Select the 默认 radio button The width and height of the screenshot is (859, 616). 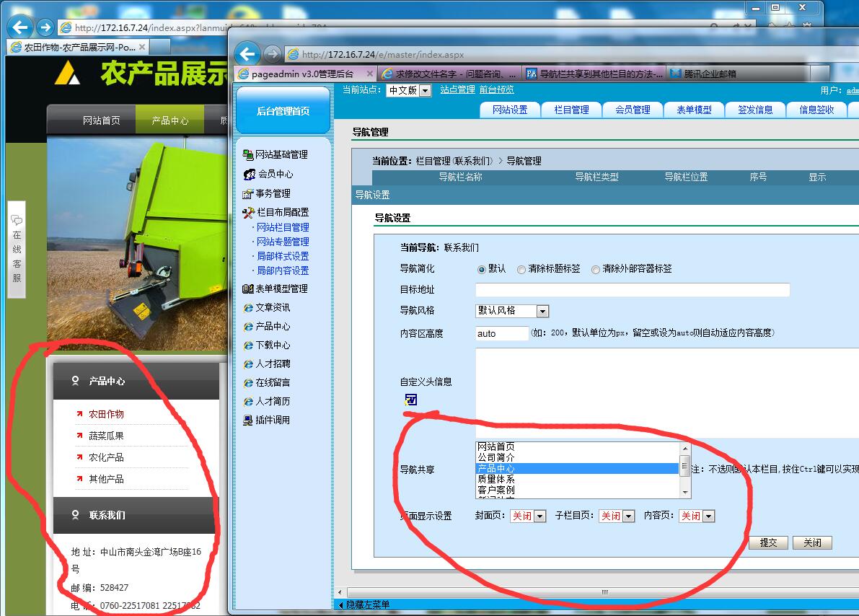pos(482,269)
